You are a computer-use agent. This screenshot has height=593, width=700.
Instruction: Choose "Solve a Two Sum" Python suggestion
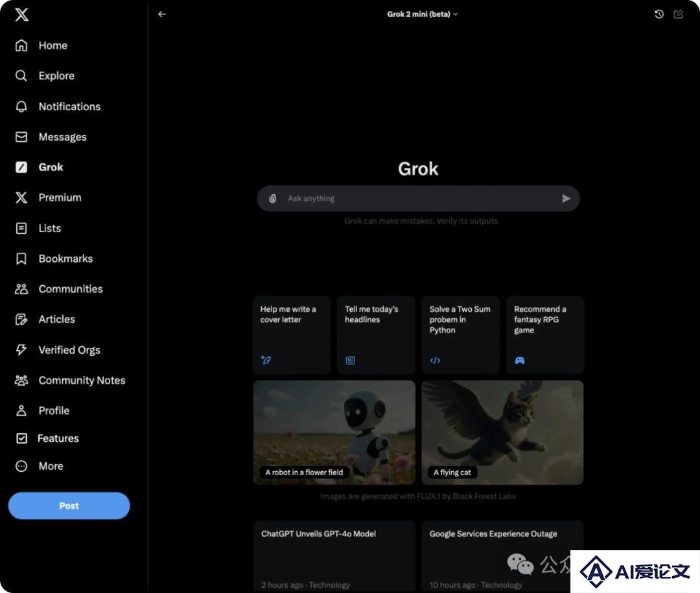pyautogui.click(x=461, y=334)
